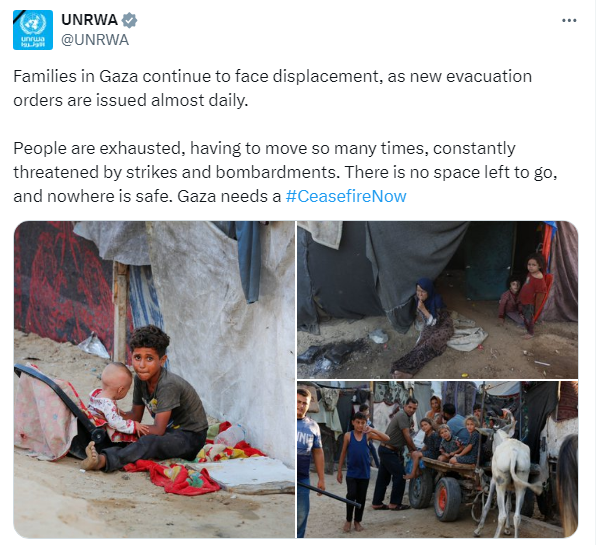Screen dimensions: 596x545
Task: Click the UNRWA display name
Action: coord(89,20)
